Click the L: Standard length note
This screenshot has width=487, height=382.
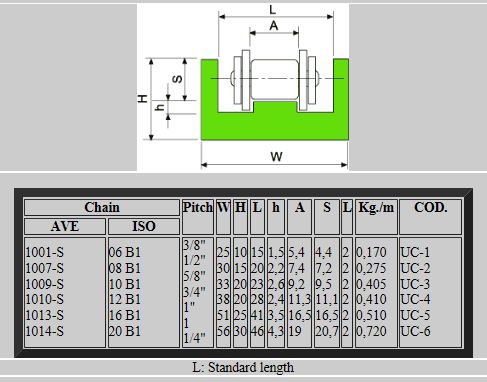click(243, 367)
